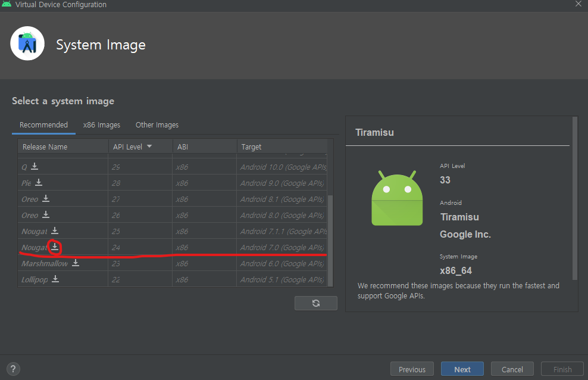The image size is (588, 380).
Task: Select the Android 6.0 (Google APIs) target cell
Action: pos(282,263)
